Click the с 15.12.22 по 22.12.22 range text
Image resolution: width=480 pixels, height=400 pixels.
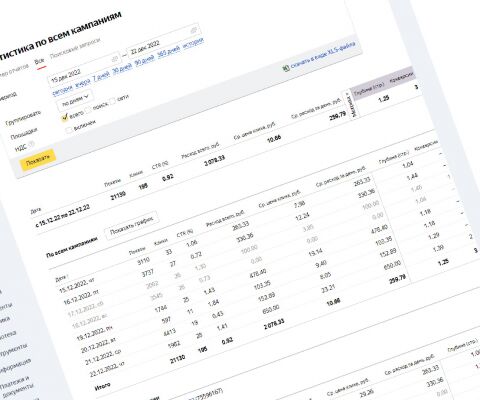click(63, 216)
